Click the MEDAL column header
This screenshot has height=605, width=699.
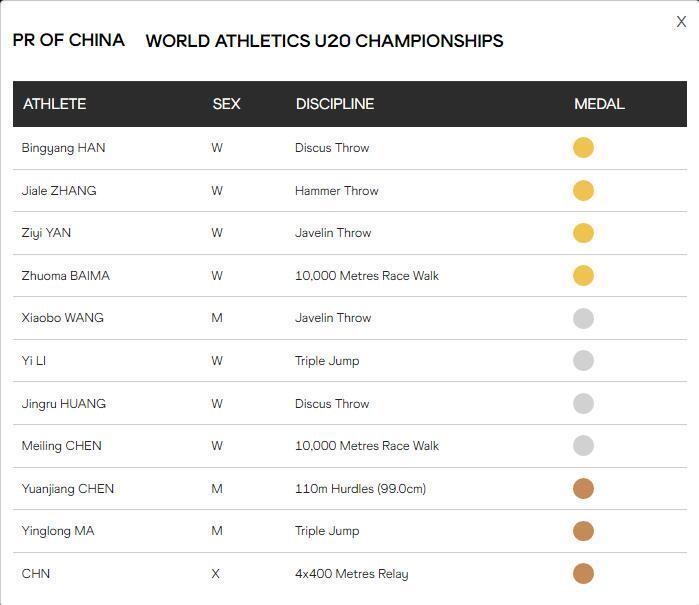tap(599, 104)
